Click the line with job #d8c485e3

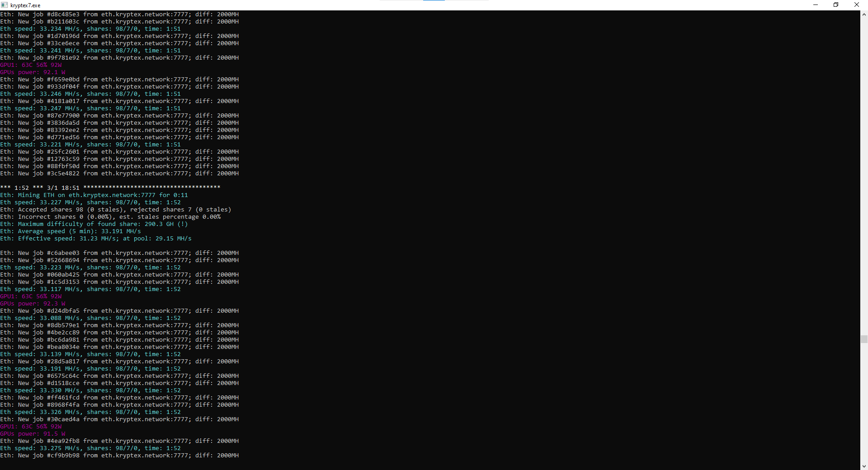tap(119, 14)
